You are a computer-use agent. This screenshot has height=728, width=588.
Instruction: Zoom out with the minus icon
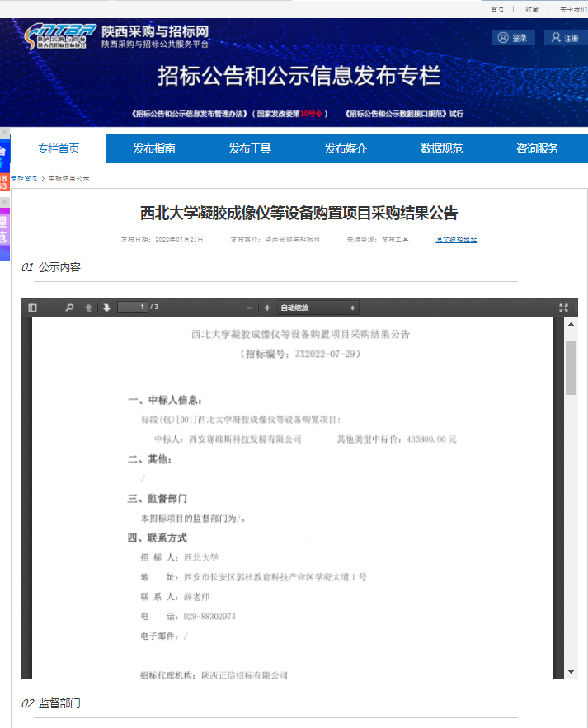(x=250, y=308)
